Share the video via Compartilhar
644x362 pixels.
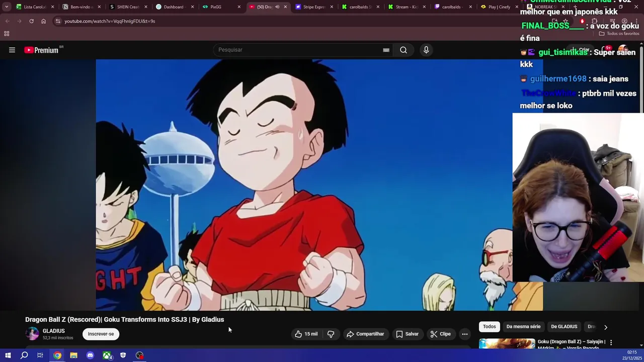(365, 334)
